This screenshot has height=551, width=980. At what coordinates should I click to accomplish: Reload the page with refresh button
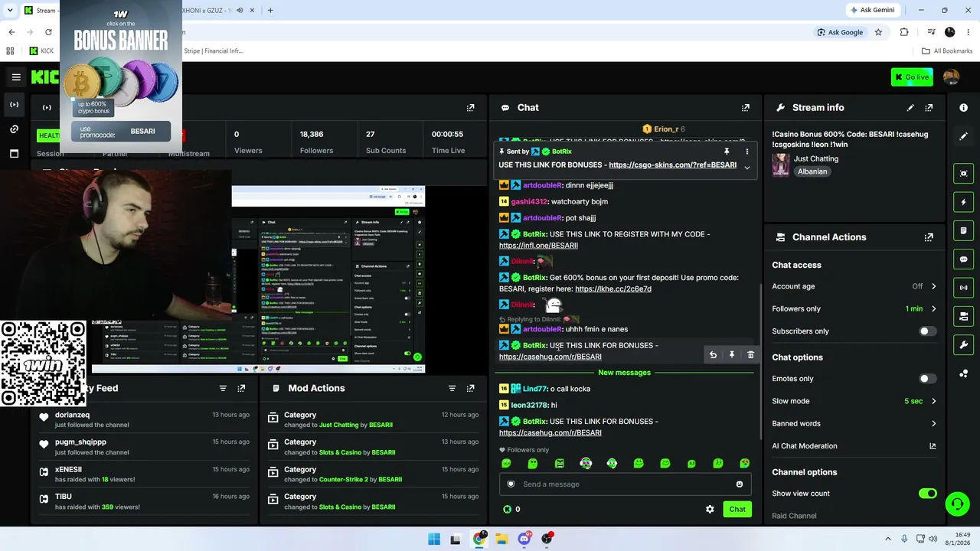[x=48, y=32]
